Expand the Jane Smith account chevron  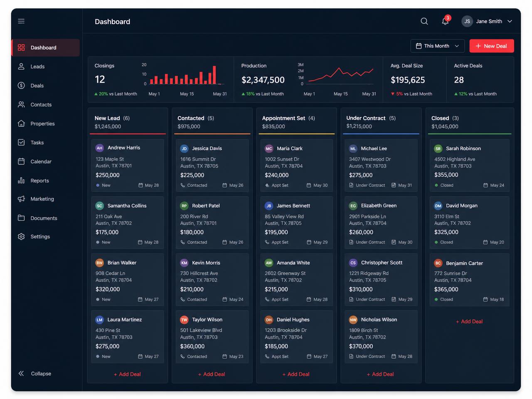pos(510,21)
